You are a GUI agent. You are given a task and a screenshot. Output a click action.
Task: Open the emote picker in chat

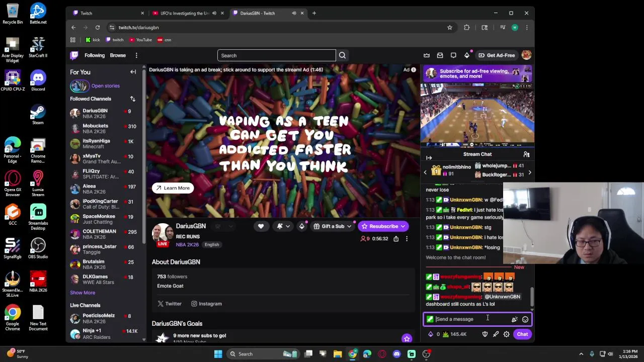525,319
